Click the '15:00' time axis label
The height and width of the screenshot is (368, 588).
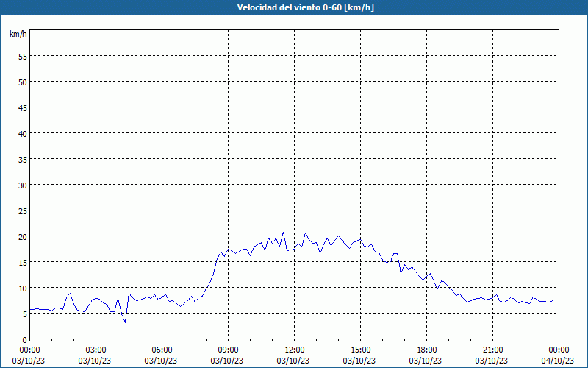tap(360, 350)
